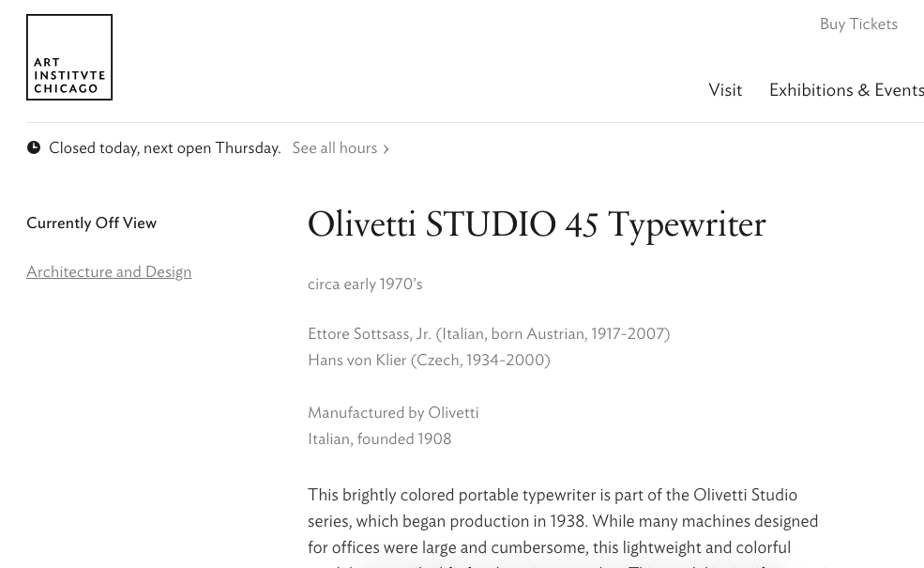Screen dimensions: 924x568
Task: Follow the See all hours link
Action: 335,148
